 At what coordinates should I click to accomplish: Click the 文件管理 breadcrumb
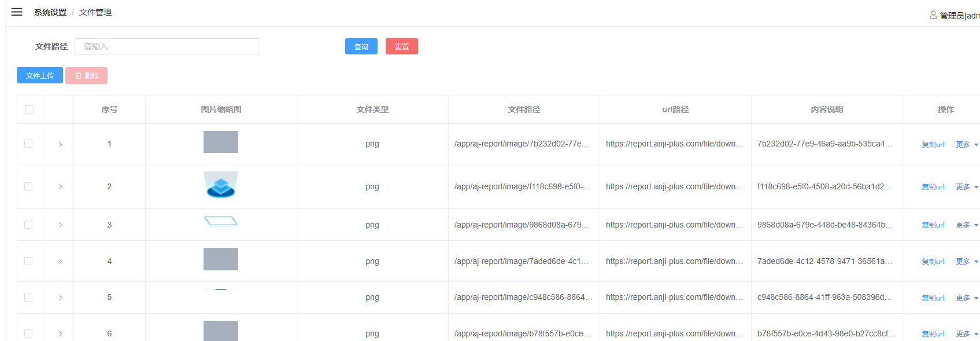click(95, 12)
